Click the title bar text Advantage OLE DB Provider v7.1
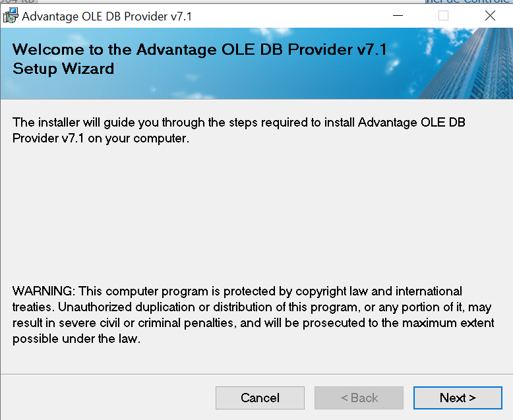This screenshot has height=420, width=513. click(107, 16)
